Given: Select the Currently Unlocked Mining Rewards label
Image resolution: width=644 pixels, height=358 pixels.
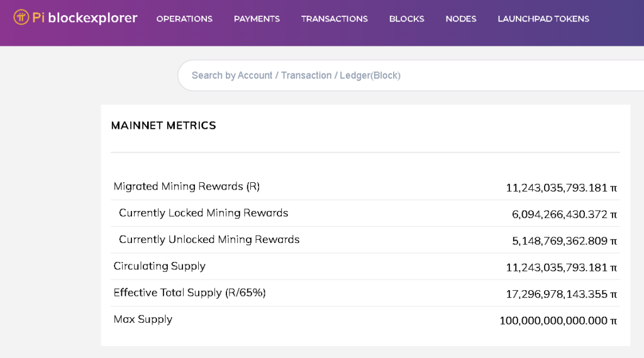Looking at the screenshot, I should [209, 240].
